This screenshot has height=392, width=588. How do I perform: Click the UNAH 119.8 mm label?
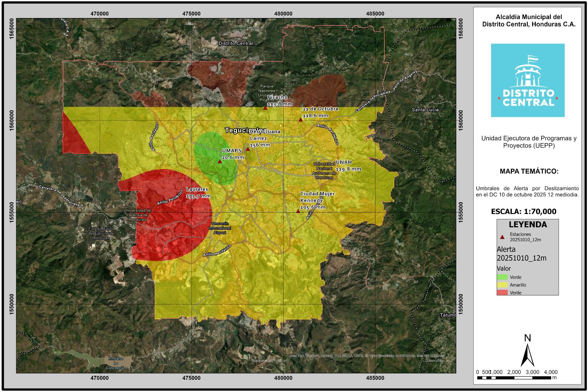[348, 165]
